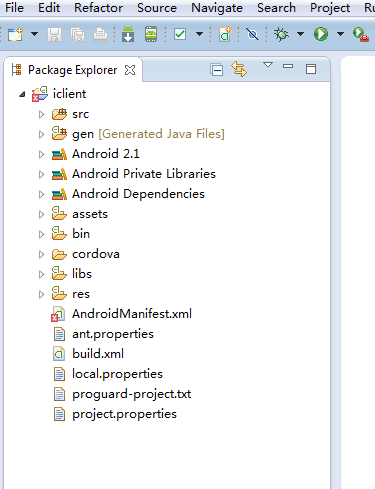
Task: Open the Android SDK Manager icon
Action: click(x=128, y=34)
